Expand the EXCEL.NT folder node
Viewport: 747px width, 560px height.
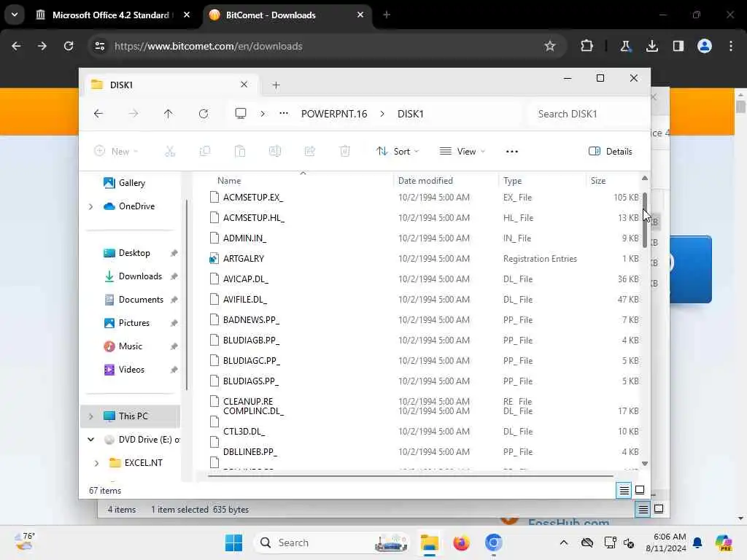[97, 463]
